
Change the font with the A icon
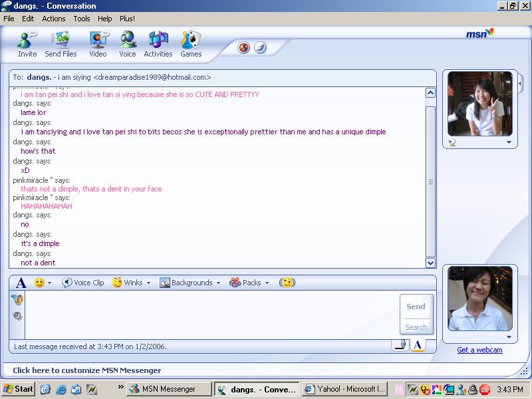[x=21, y=283]
